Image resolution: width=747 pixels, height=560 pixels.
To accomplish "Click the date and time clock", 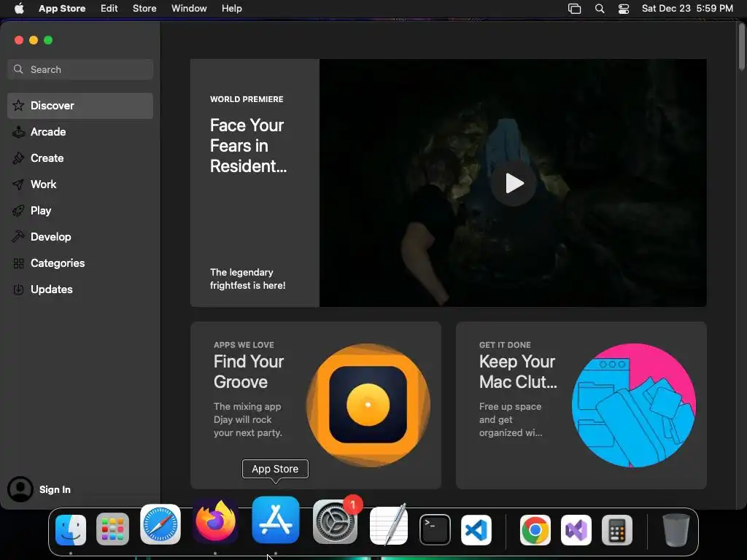I will 687,9.
